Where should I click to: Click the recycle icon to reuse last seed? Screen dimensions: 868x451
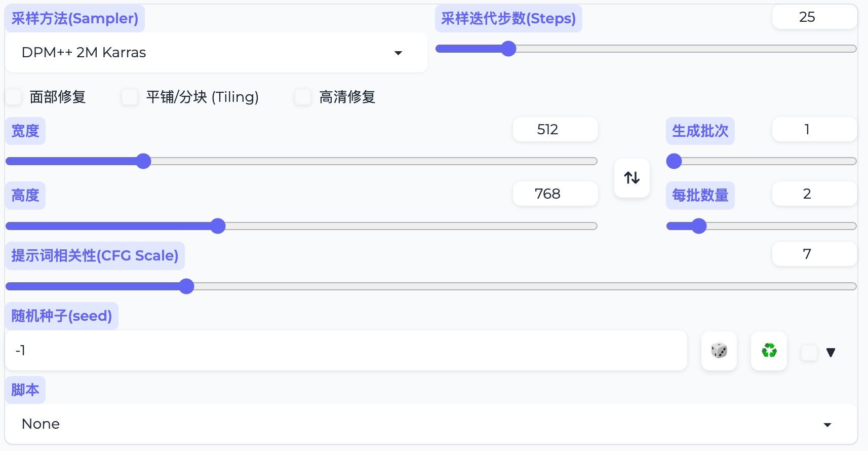point(769,351)
